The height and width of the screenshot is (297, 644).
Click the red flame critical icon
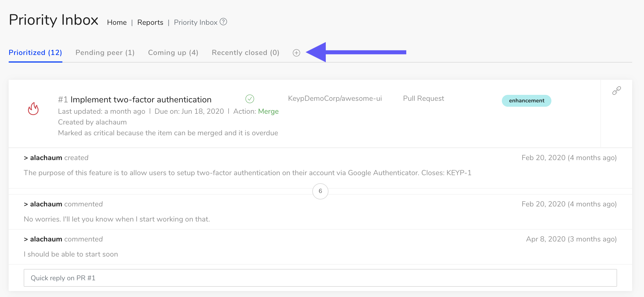(33, 109)
